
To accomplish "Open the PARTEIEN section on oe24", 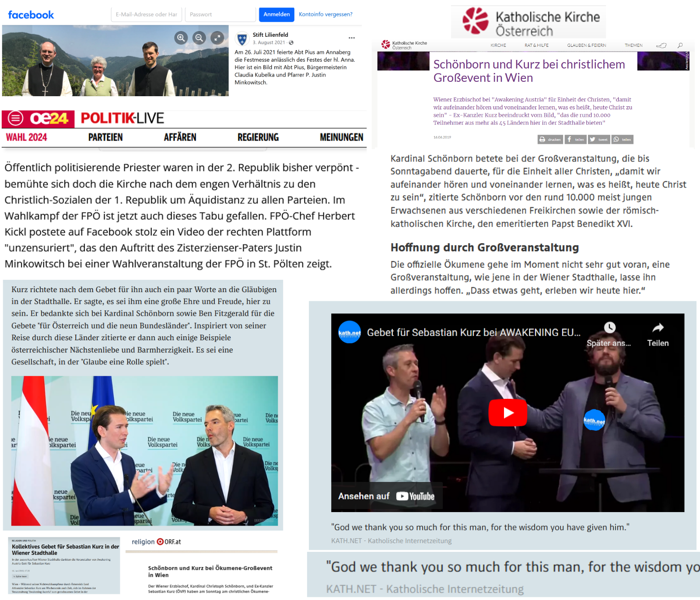I will point(105,137).
